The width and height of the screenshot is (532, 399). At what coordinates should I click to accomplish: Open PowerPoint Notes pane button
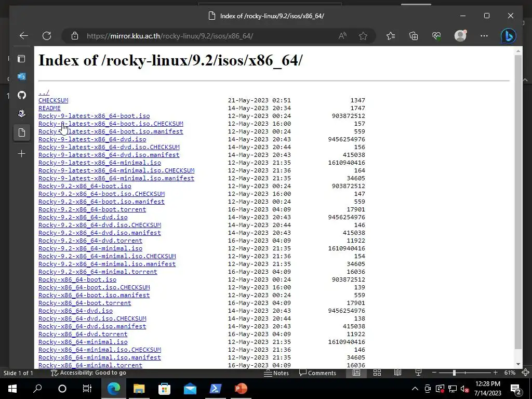[x=276, y=373]
